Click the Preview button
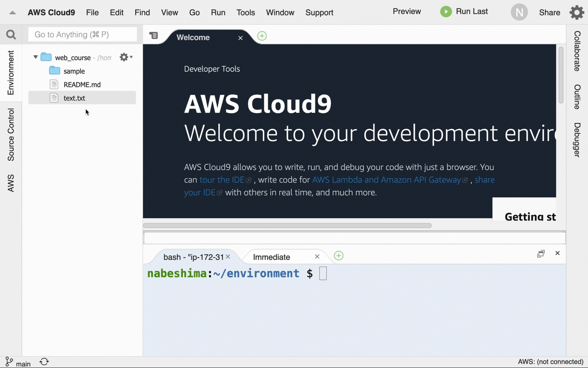The width and height of the screenshot is (588, 368). (x=407, y=11)
